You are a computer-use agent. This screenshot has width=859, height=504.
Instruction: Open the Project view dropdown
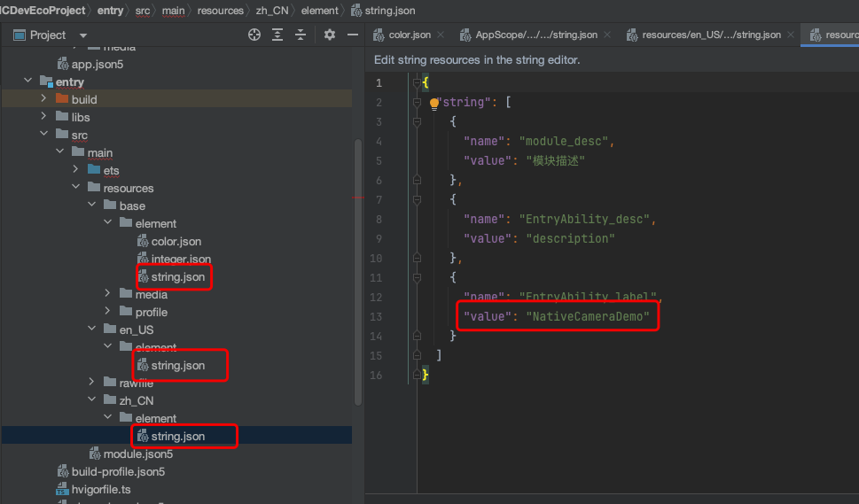click(x=83, y=35)
